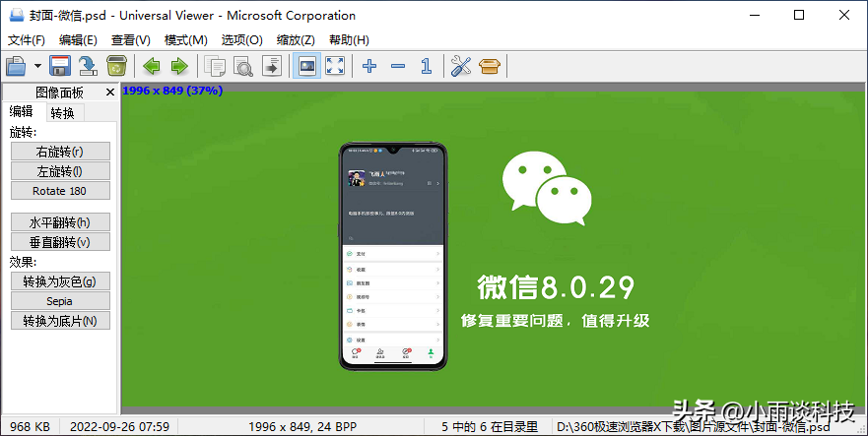Image resolution: width=868 pixels, height=436 pixels.
Task: Click the 转换为灰色(g) button
Action: click(60, 281)
